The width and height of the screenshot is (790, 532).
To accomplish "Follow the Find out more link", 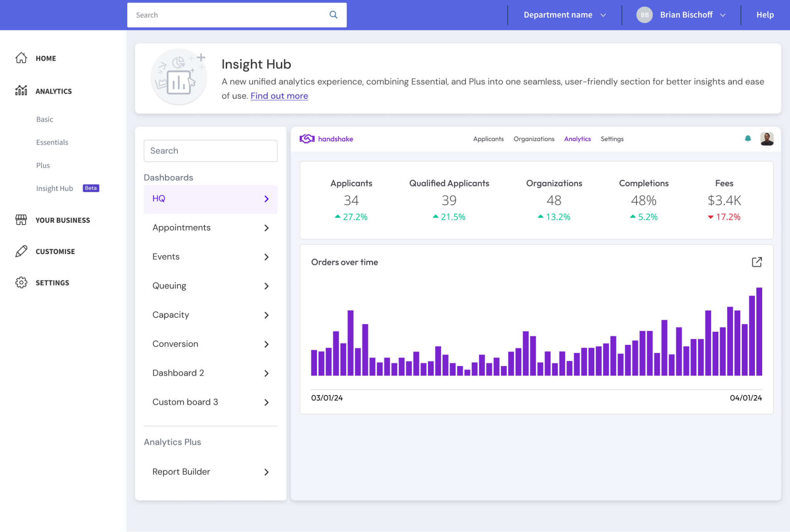I will (x=279, y=96).
